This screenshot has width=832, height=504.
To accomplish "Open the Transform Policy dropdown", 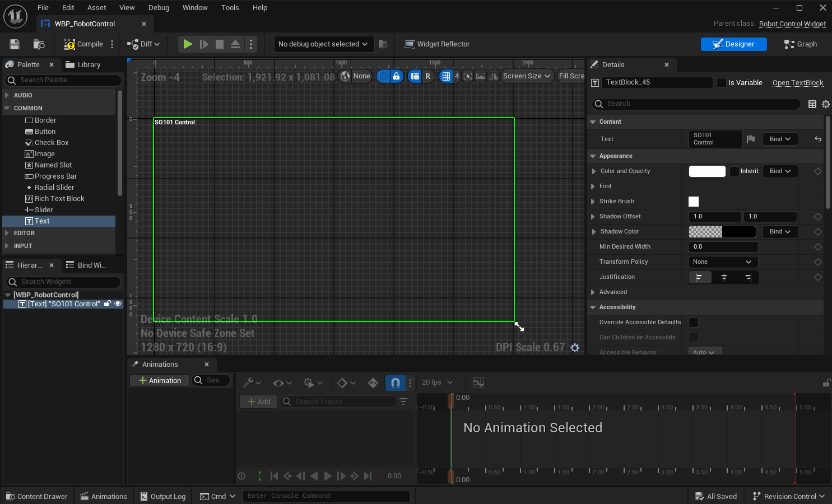I will click(723, 262).
